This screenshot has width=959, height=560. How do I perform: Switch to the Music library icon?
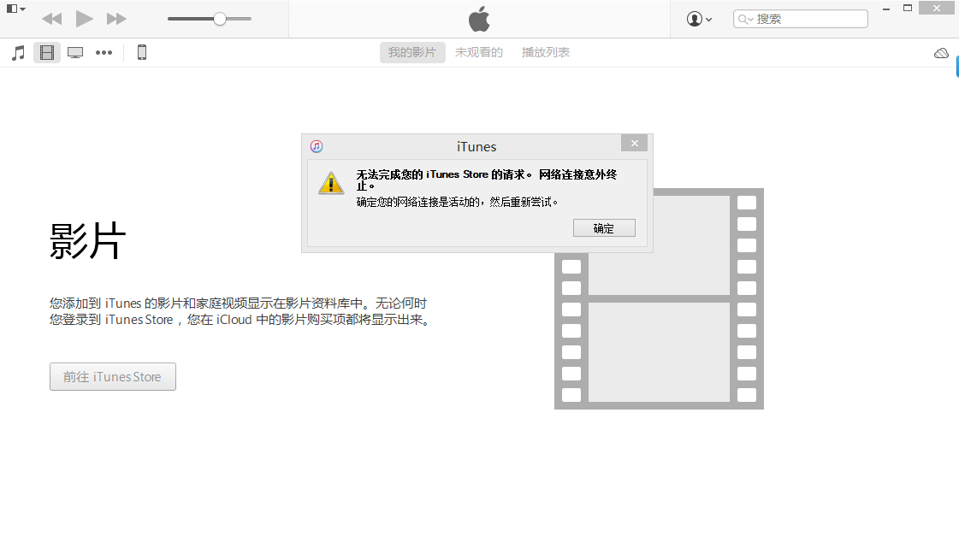[x=18, y=52]
